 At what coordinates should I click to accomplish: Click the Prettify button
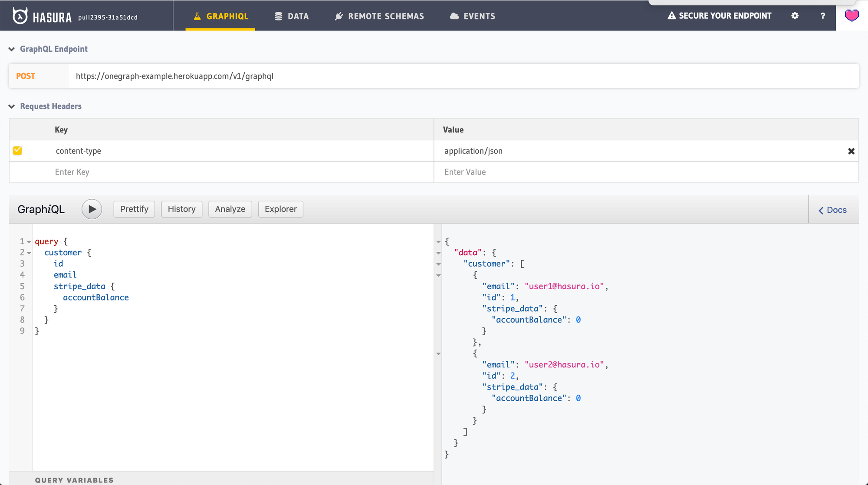point(134,209)
